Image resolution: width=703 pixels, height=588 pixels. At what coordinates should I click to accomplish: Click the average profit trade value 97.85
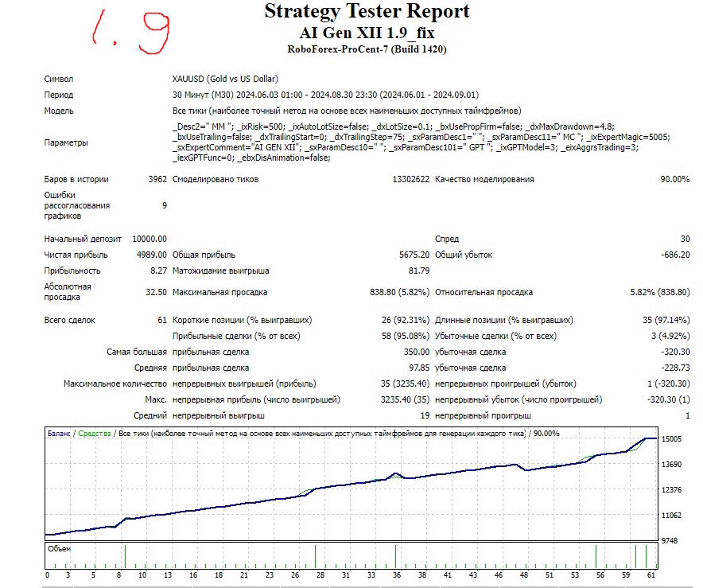[419, 368]
